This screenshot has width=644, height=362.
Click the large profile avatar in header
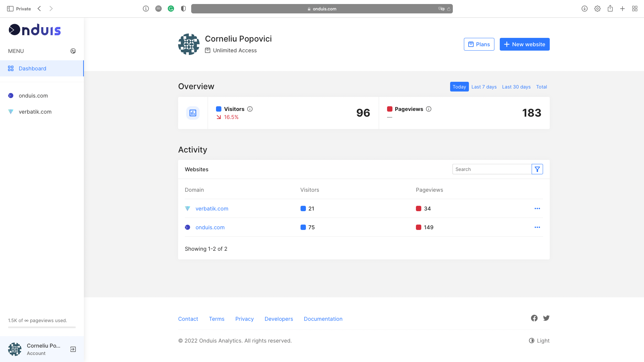189,44
